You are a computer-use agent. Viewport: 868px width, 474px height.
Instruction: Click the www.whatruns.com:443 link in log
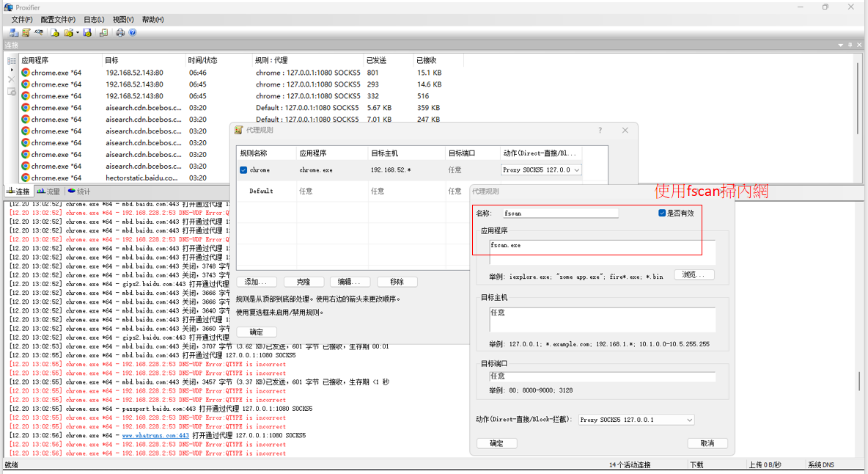[155, 436]
